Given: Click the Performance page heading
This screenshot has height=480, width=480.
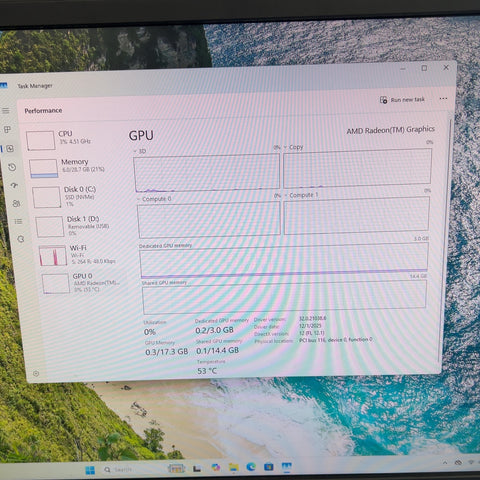Looking at the screenshot, I should click(43, 110).
